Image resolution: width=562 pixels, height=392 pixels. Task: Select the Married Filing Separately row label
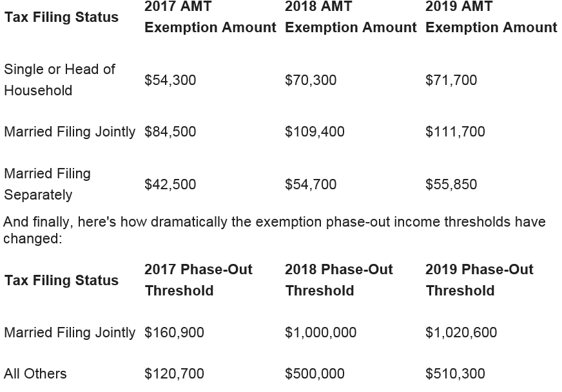pyautogui.click(x=47, y=184)
